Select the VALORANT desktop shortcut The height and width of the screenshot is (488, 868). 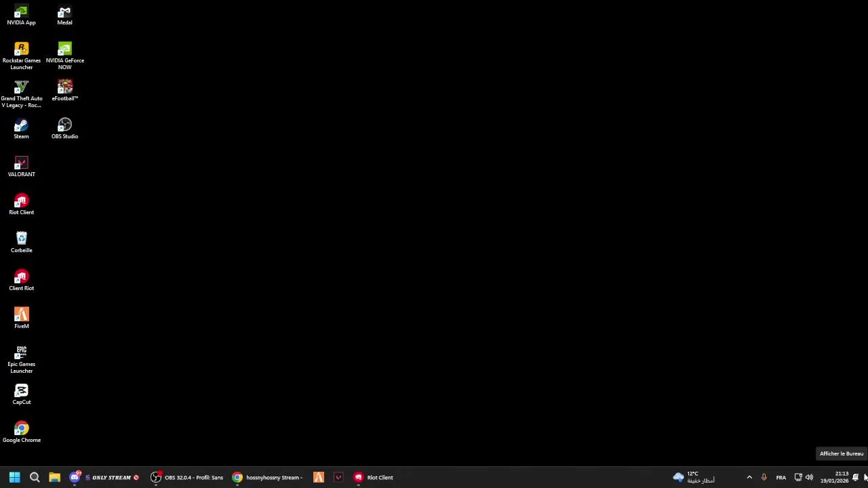21,167
